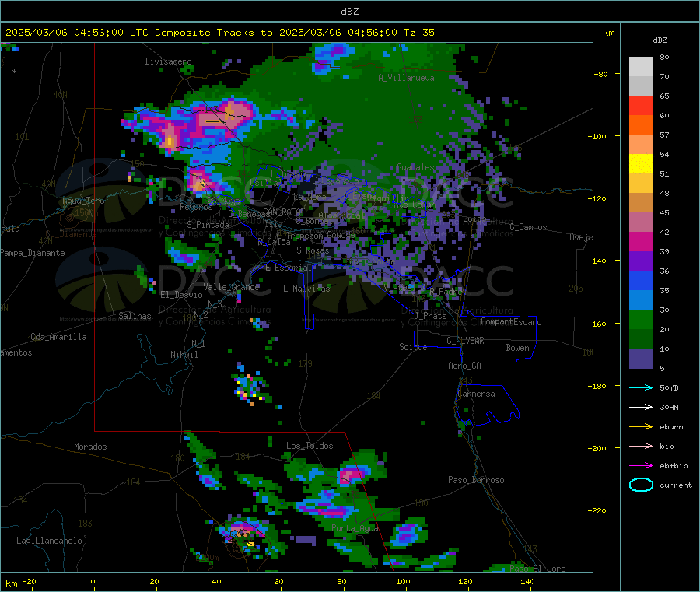Click the Carmensa location label
Screen dimensions: 700x592
pos(476,394)
